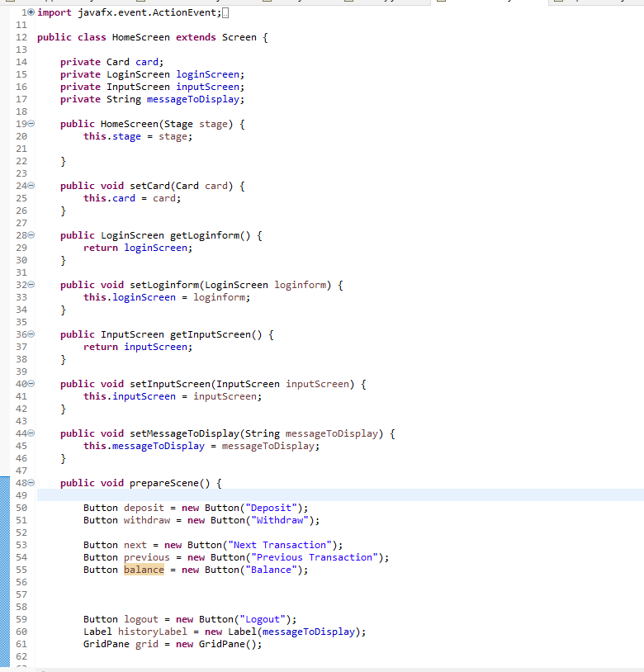Expand the folded import statements at line 1

tap(31, 12)
